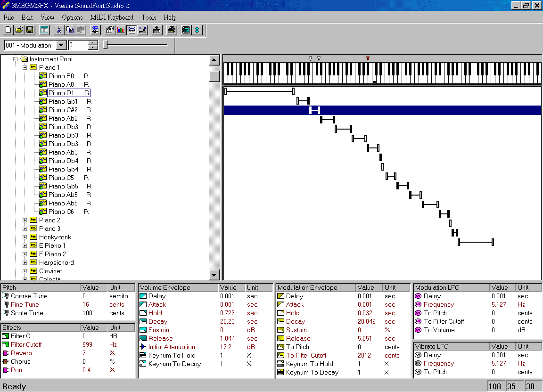This screenshot has height=392, width=543.
Task: Expand the Honky-tonk instrument node
Action: coord(25,237)
